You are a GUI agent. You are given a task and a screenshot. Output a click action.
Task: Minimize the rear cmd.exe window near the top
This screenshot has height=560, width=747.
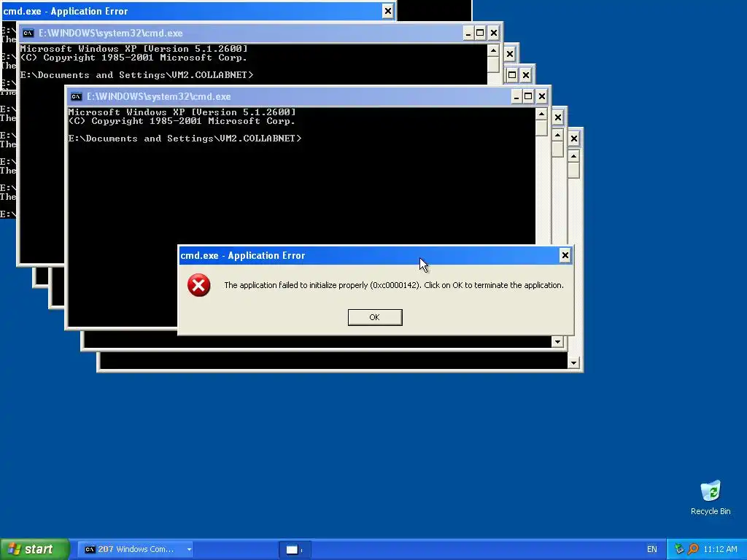tap(468, 34)
